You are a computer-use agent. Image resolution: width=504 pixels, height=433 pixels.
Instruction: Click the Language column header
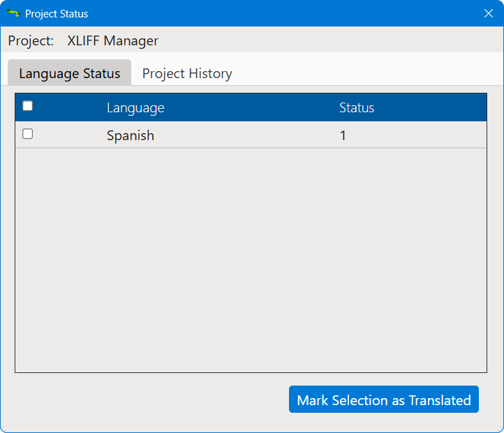135,108
